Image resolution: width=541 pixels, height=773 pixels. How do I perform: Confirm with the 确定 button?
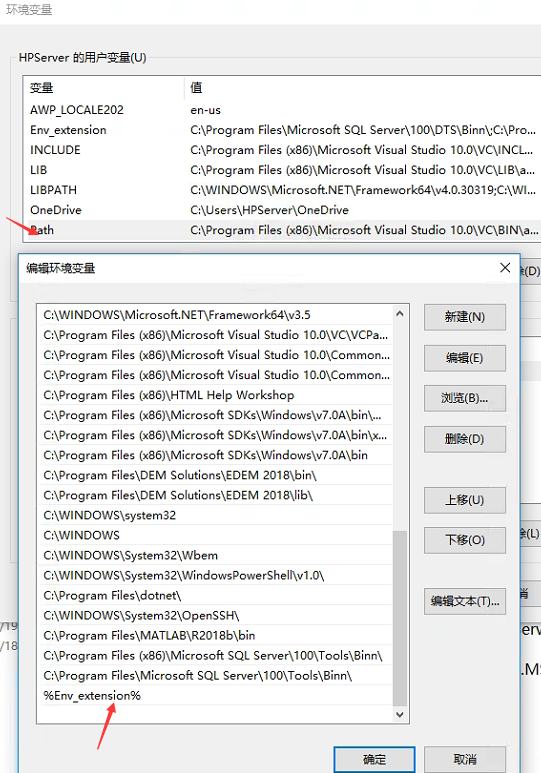[374, 759]
